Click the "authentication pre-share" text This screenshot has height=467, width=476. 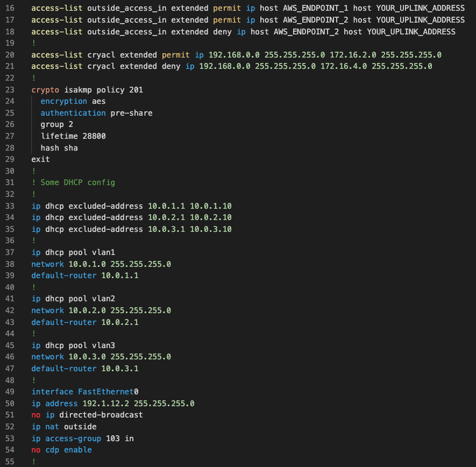pyautogui.click(x=97, y=112)
